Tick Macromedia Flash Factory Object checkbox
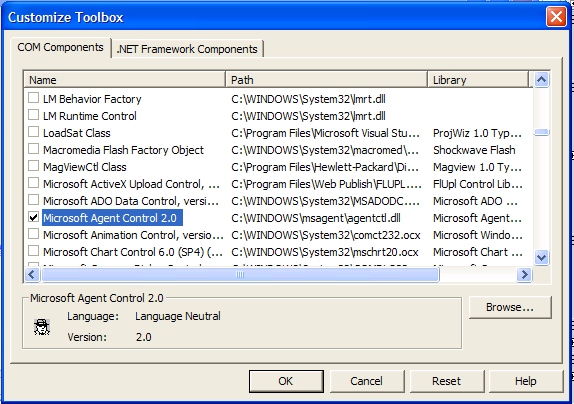Screen dimensions: 574x404 point(33,149)
